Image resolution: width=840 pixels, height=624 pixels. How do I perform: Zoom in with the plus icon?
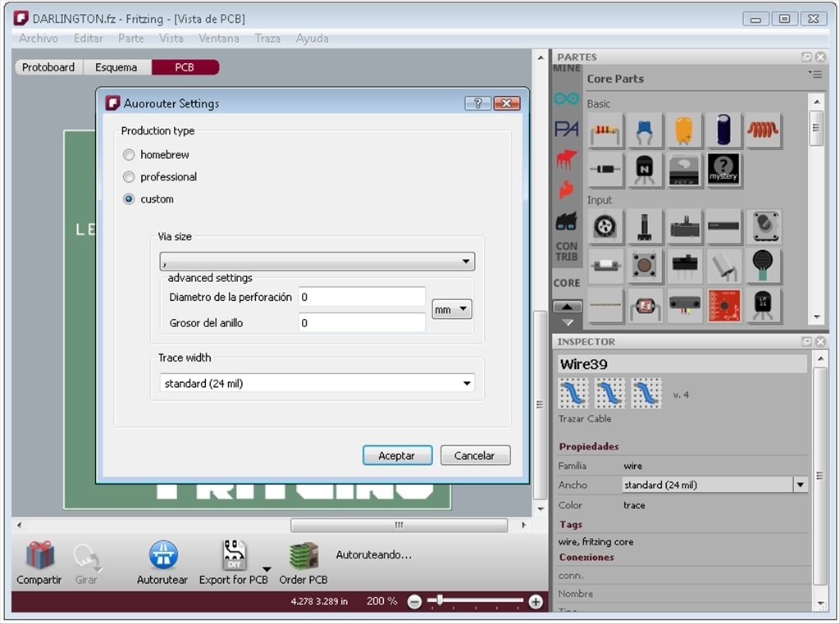(x=535, y=602)
